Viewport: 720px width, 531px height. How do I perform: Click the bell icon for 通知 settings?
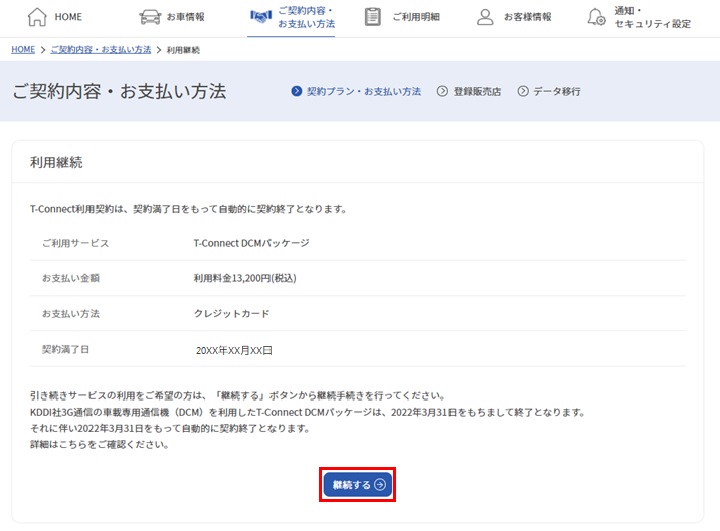(596, 17)
